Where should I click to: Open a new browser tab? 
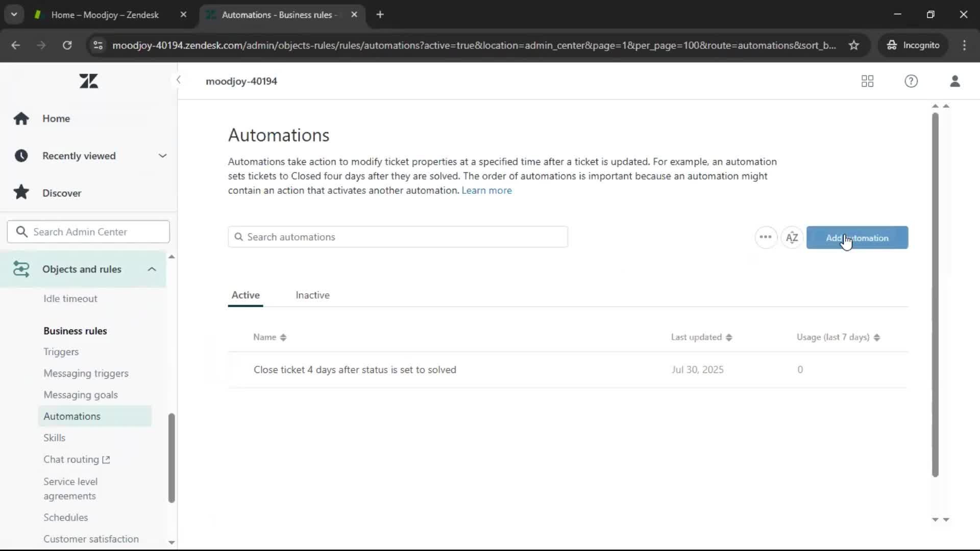380,15
